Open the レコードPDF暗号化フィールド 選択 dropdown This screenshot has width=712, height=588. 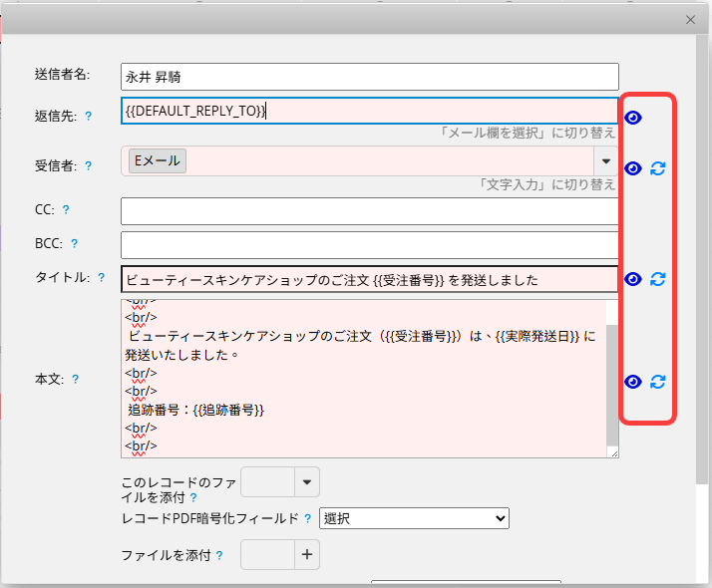click(414, 518)
